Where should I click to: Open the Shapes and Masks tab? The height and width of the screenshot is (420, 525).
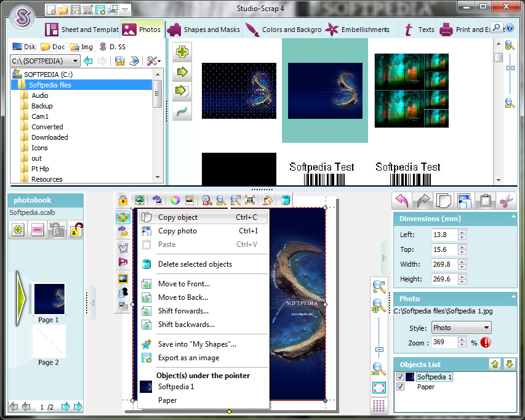pyautogui.click(x=204, y=30)
